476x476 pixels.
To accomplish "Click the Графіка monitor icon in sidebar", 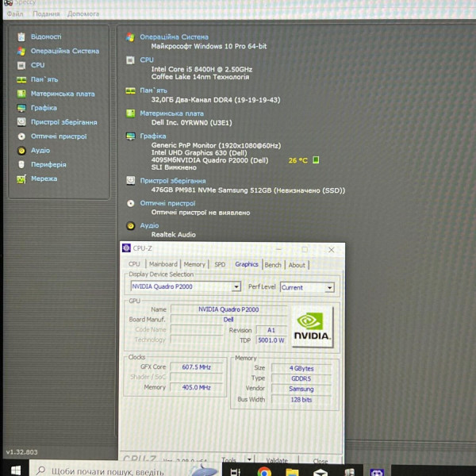I will click(x=21, y=108).
